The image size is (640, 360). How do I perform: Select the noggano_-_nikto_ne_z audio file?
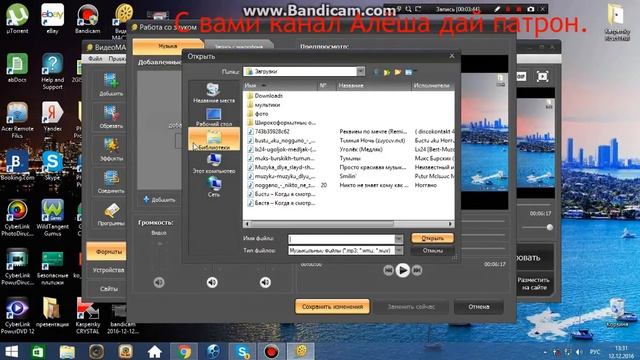click(282, 185)
